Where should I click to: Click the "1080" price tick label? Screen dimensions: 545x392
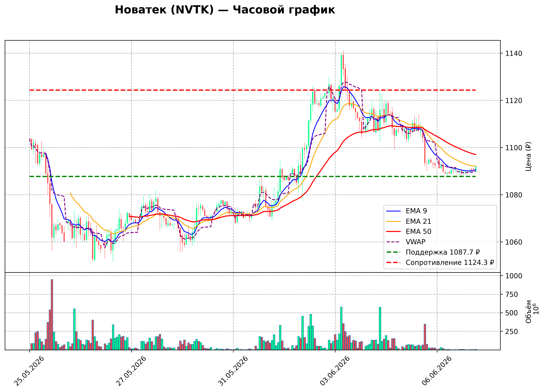click(x=514, y=195)
